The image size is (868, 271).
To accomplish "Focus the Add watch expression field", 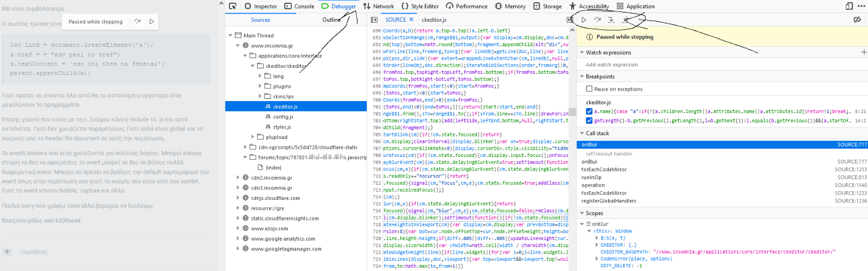I will click(x=722, y=65).
